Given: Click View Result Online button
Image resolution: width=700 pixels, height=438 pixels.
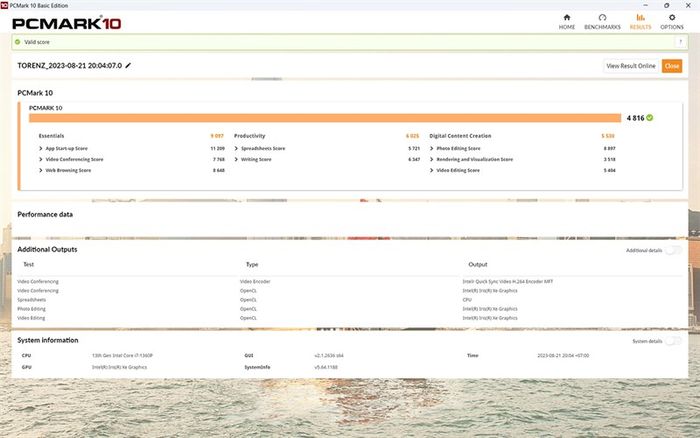Looking at the screenshot, I should coord(630,66).
